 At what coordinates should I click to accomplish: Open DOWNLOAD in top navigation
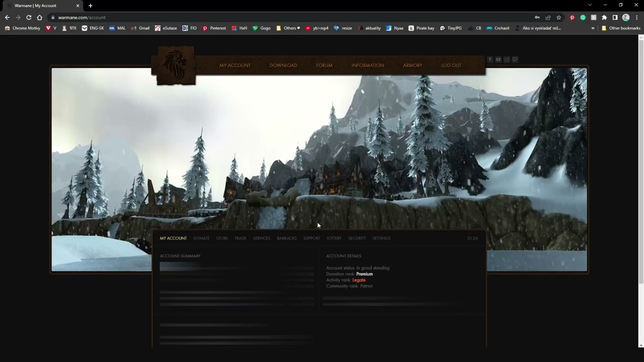pyautogui.click(x=283, y=65)
